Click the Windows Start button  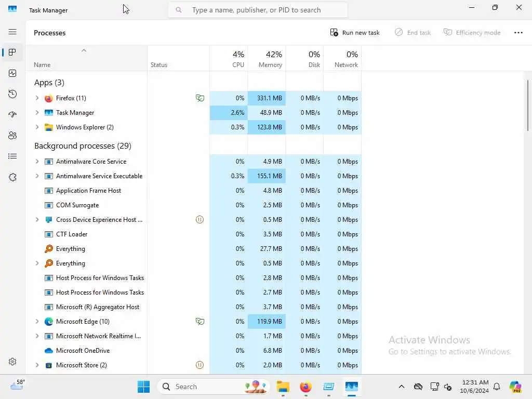pos(143,387)
